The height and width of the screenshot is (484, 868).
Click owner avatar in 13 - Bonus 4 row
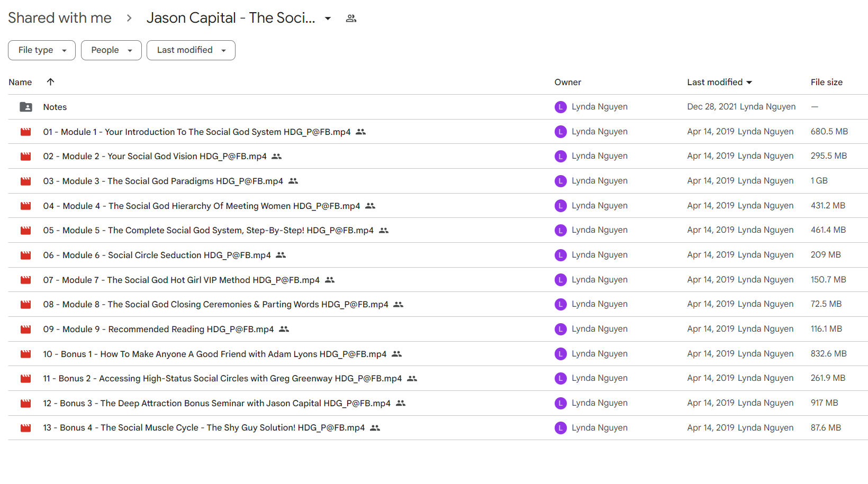click(560, 428)
